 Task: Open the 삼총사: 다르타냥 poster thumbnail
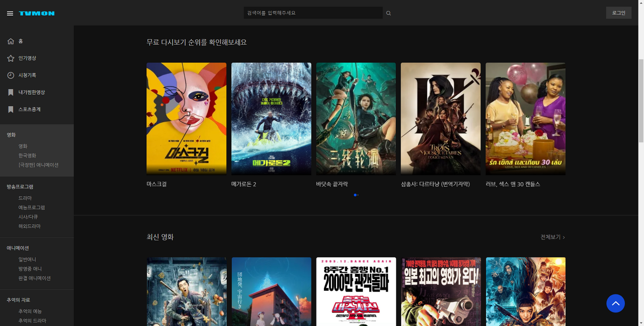pyautogui.click(x=441, y=119)
